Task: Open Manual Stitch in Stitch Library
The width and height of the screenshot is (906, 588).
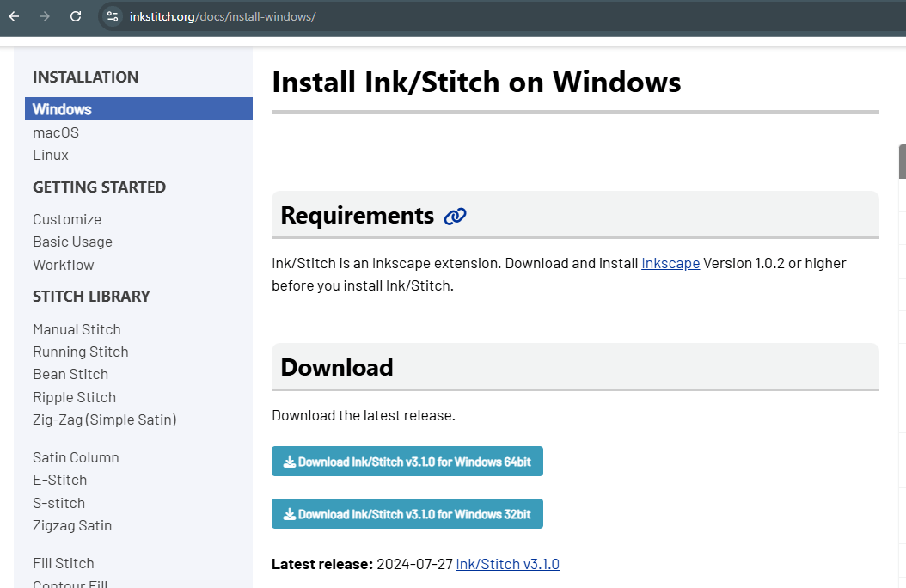Action: 77,329
